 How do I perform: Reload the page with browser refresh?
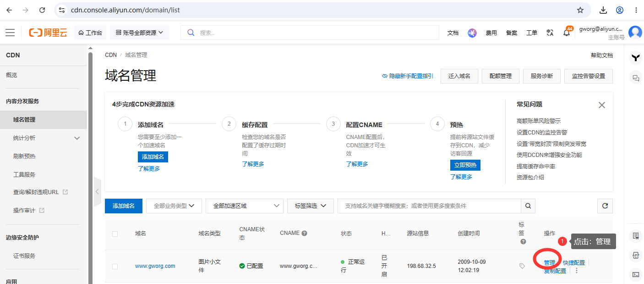pos(42,10)
